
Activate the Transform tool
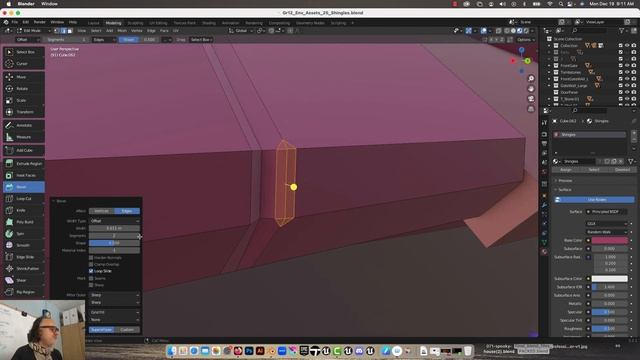coord(24,112)
